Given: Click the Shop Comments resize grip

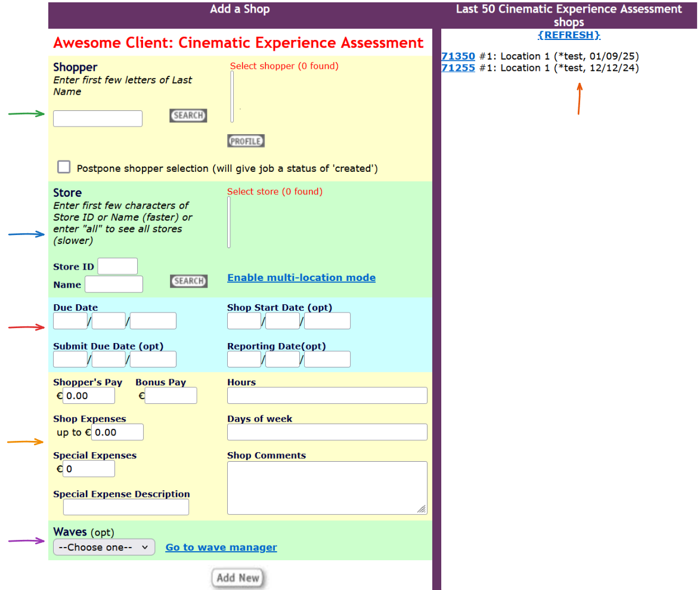Looking at the screenshot, I should coord(422,509).
